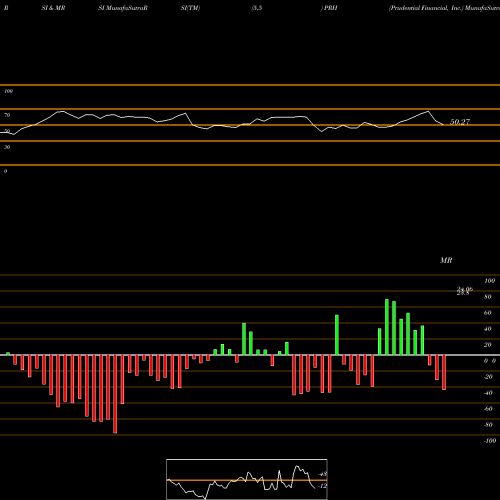Click the longest red MR bar near -100
This screenshot has height=500, width=500.
coord(115,394)
